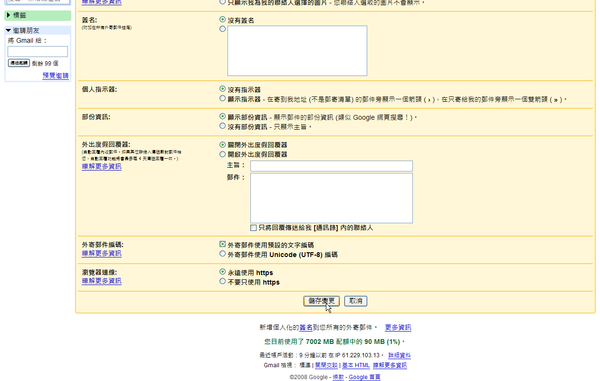Focus the invite email address input field
The width and height of the screenshot is (600, 381).
38,51
